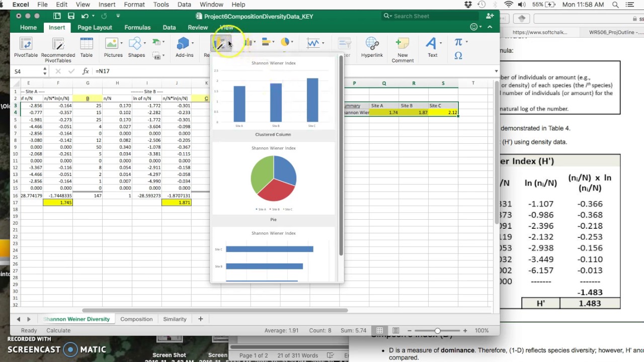
Task: Open the Home ribbon tab
Action: tap(28, 28)
